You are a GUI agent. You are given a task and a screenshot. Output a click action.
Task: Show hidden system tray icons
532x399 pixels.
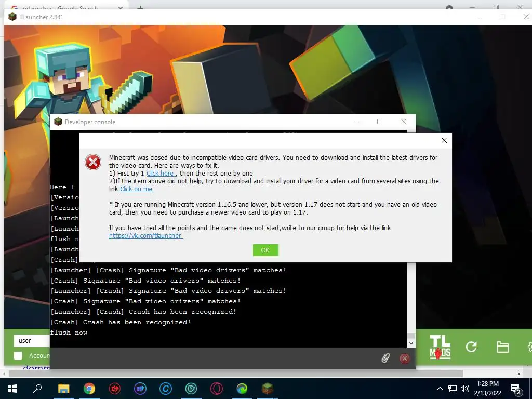coord(440,389)
